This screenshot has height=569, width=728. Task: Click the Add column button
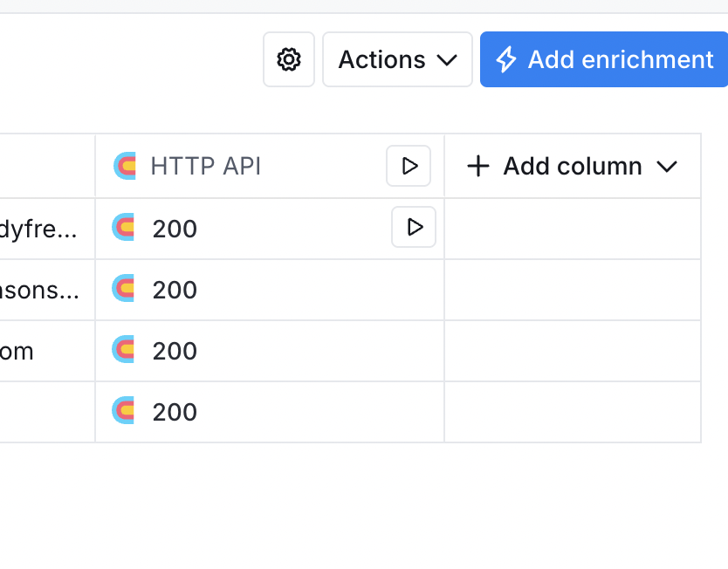click(572, 166)
